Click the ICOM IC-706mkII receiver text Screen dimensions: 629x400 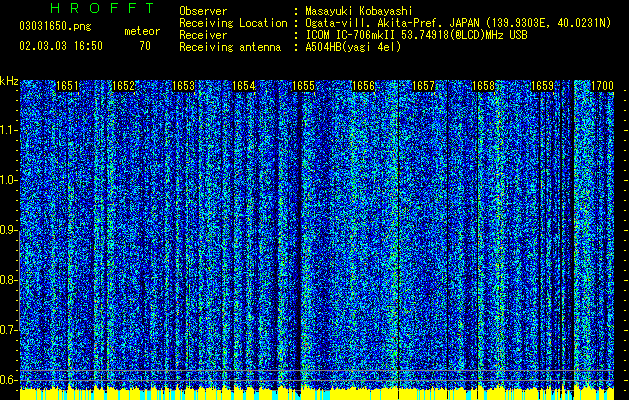(416, 35)
